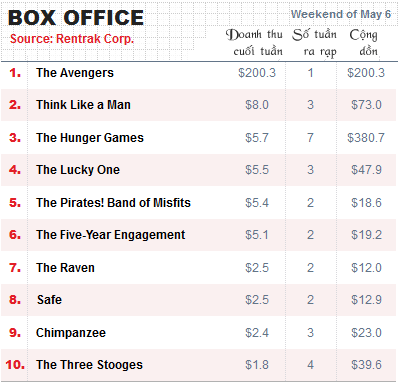Click rank number 10. in the list
Image resolution: width=398 pixels, height=382 pixels.
click(x=15, y=365)
